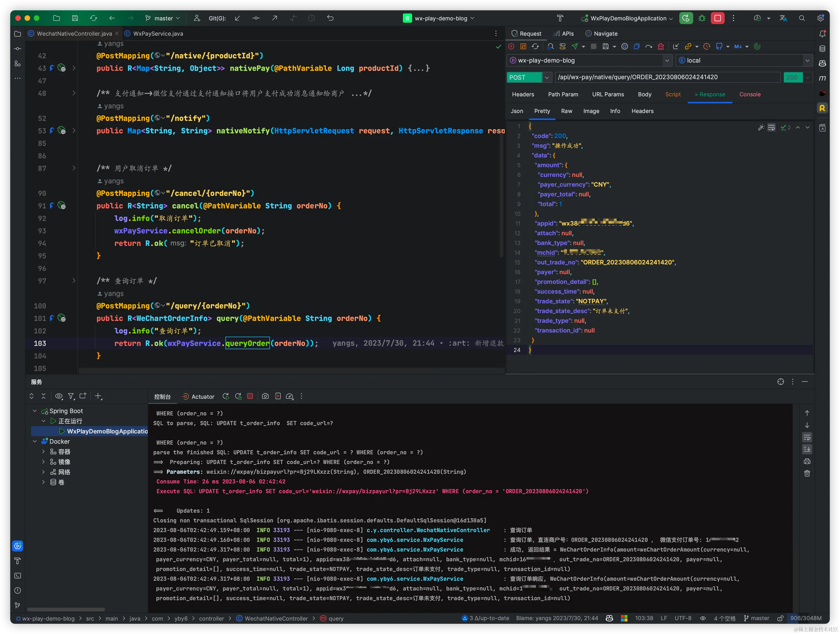This screenshot has height=634, width=840.
Task: Open the notifications bell icon
Action: click(822, 34)
